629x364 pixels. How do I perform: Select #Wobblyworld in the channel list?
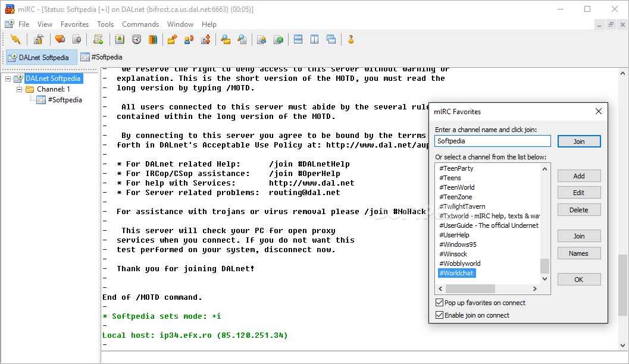pyautogui.click(x=460, y=263)
